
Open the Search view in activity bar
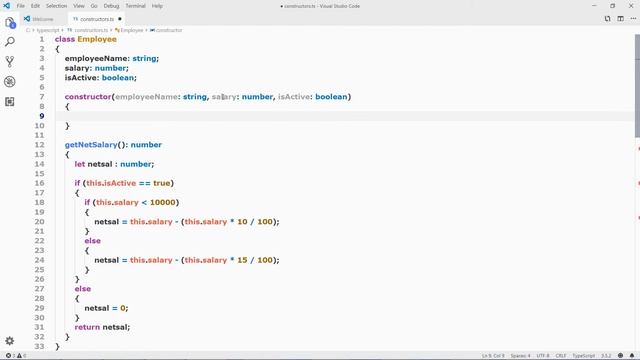pyautogui.click(x=10, y=42)
